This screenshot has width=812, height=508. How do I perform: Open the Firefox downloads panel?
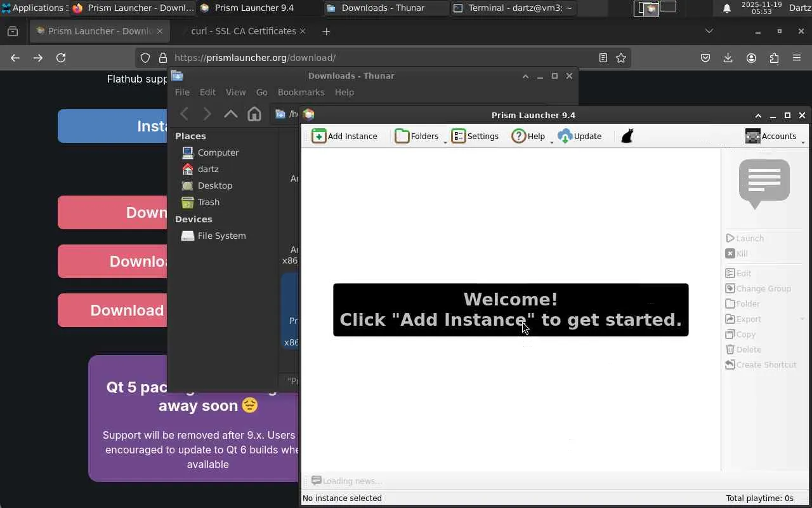[728, 58]
